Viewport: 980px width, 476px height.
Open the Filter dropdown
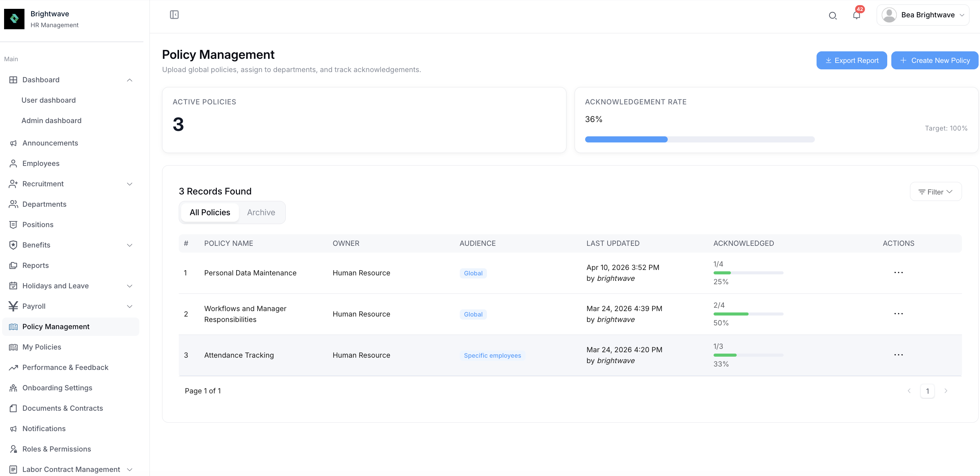click(935, 192)
